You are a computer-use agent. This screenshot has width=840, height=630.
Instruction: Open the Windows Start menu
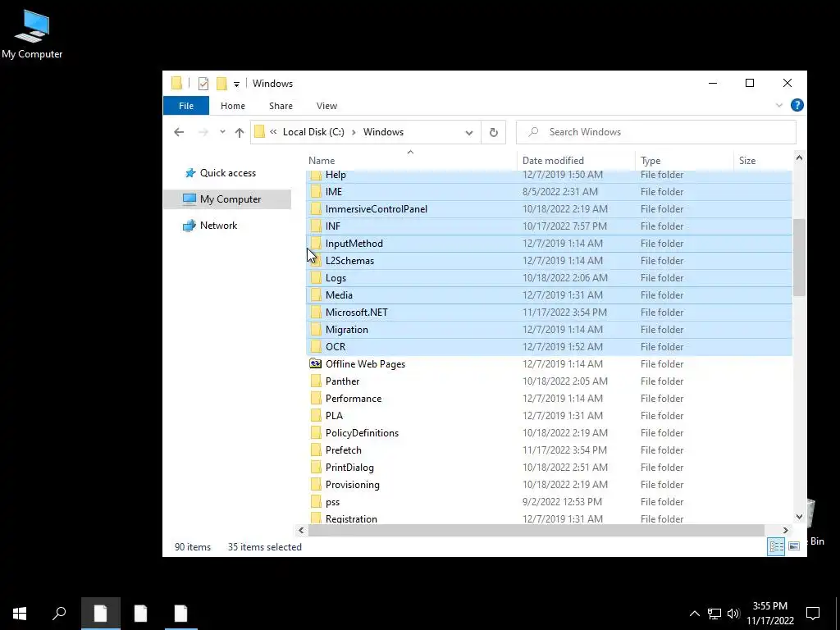20,614
